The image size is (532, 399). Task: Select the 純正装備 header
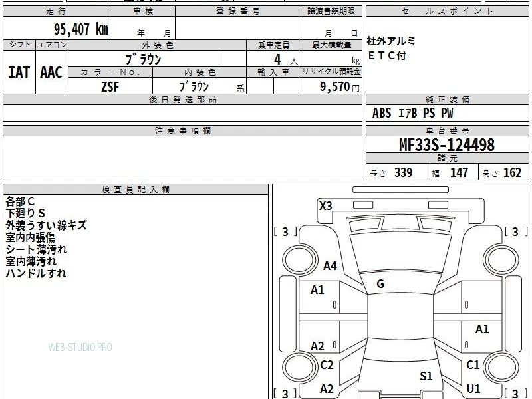447,100
